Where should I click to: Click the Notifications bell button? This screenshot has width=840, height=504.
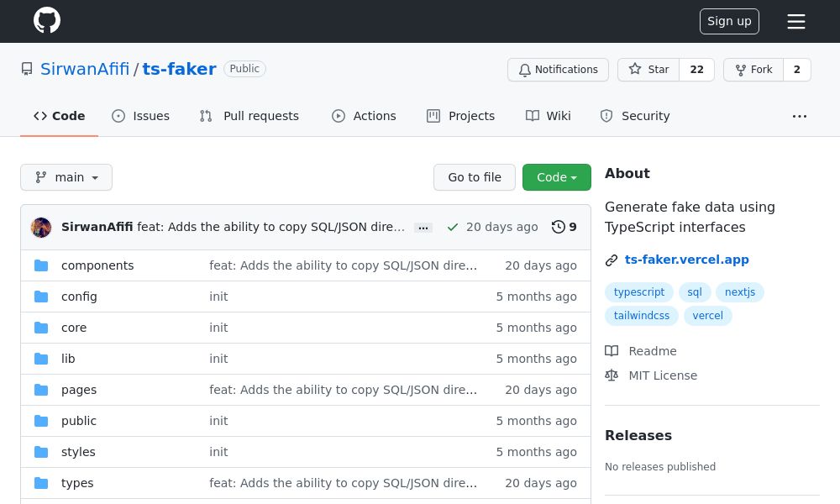pyautogui.click(x=558, y=70)
